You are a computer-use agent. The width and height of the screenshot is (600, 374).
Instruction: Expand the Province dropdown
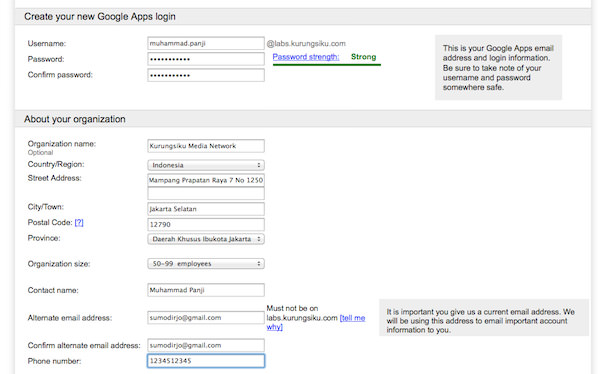[x=206, y=239]
